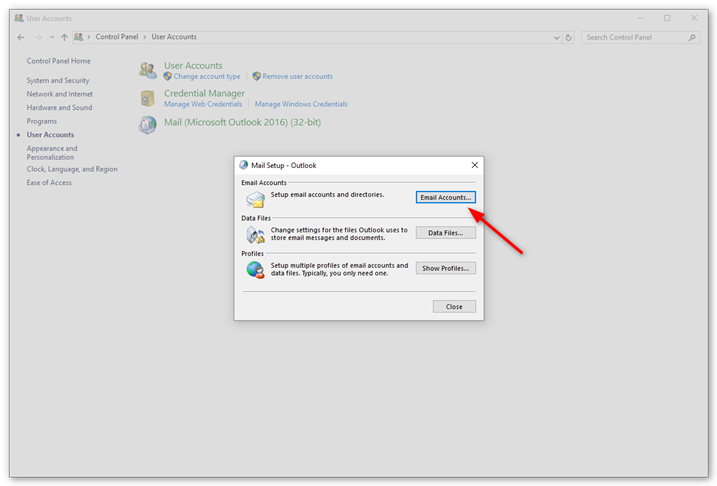Expand the chevron after Control Panel breadcrumb

pyautogui.click(x=145, y=37)
